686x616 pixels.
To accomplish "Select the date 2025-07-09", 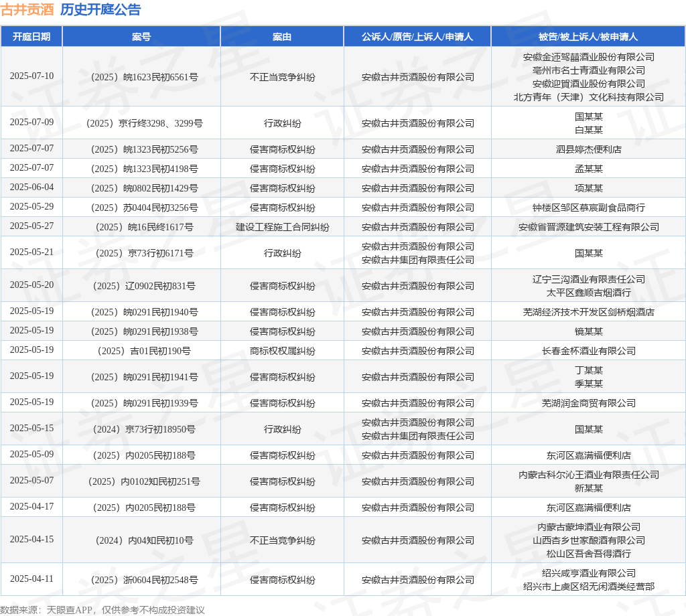I will point(32,122).
